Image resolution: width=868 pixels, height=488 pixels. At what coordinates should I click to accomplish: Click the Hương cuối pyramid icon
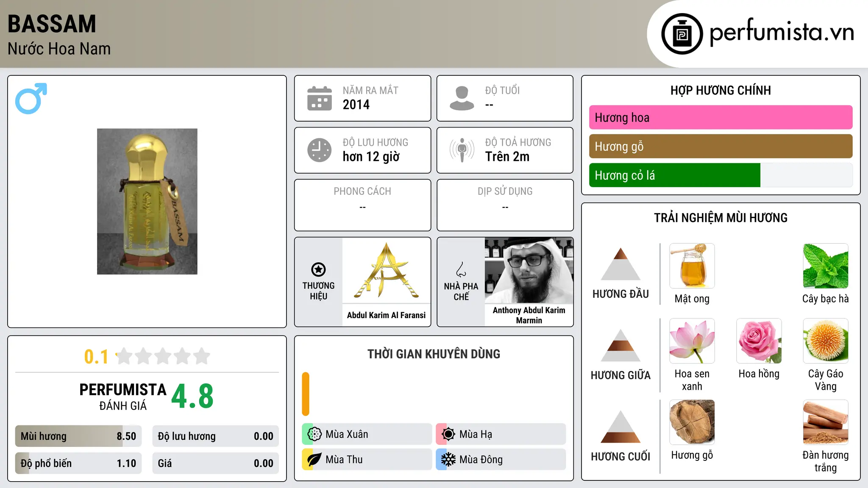[620, 427]
